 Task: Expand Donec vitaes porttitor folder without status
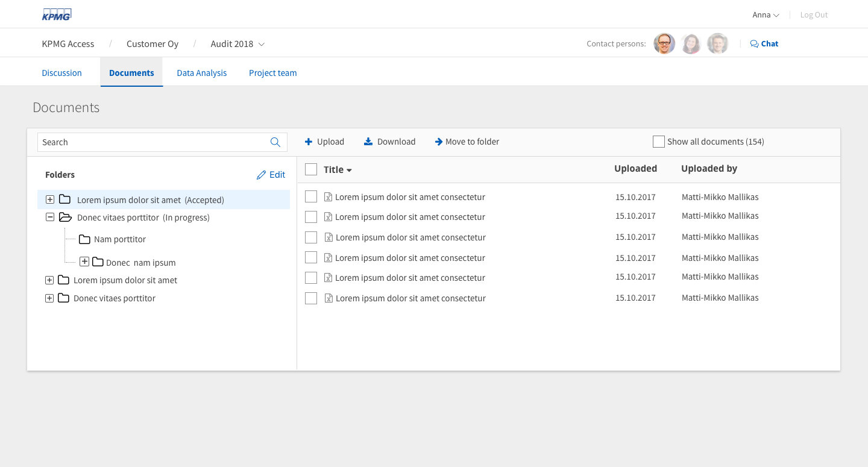click(x=49, y=298)
